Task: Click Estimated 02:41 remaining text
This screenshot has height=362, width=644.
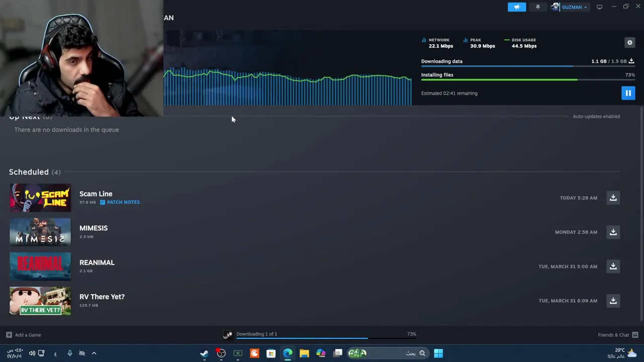Action: 449,93
